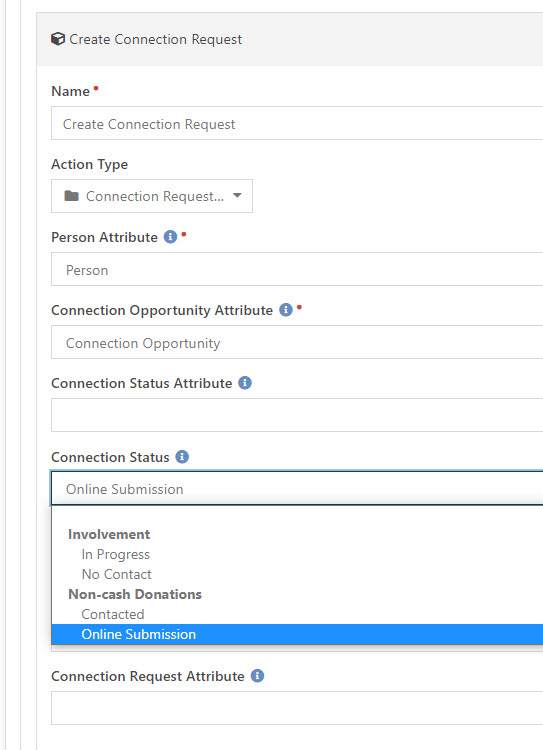Image resolution: width=543 pixels, height=750 pixels.
Task: Click the Connection Request Attribute info icon
Action: pos(257,676)
